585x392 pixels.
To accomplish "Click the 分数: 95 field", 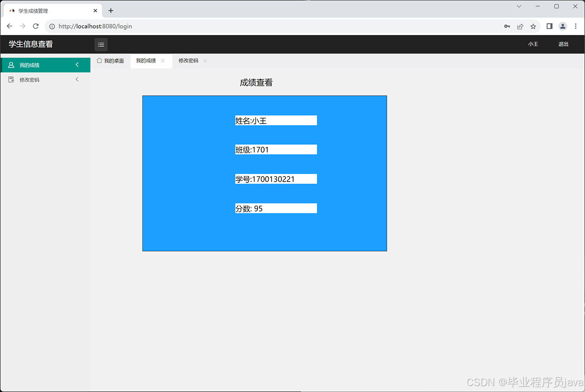I will coord(276,208).
